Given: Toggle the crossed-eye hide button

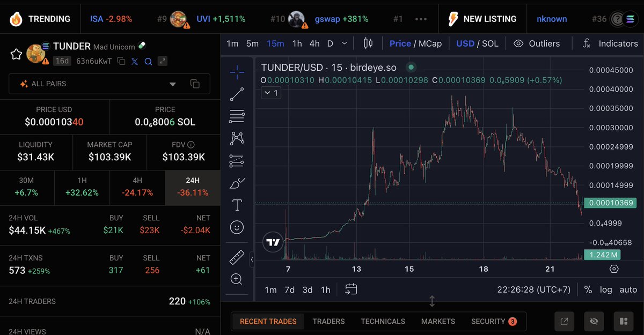Looking at the screenshot, I should (x=594, y=321).
